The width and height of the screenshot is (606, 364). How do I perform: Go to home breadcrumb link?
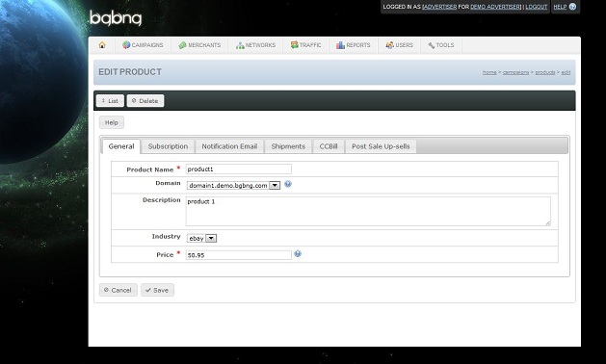(489, 72)
